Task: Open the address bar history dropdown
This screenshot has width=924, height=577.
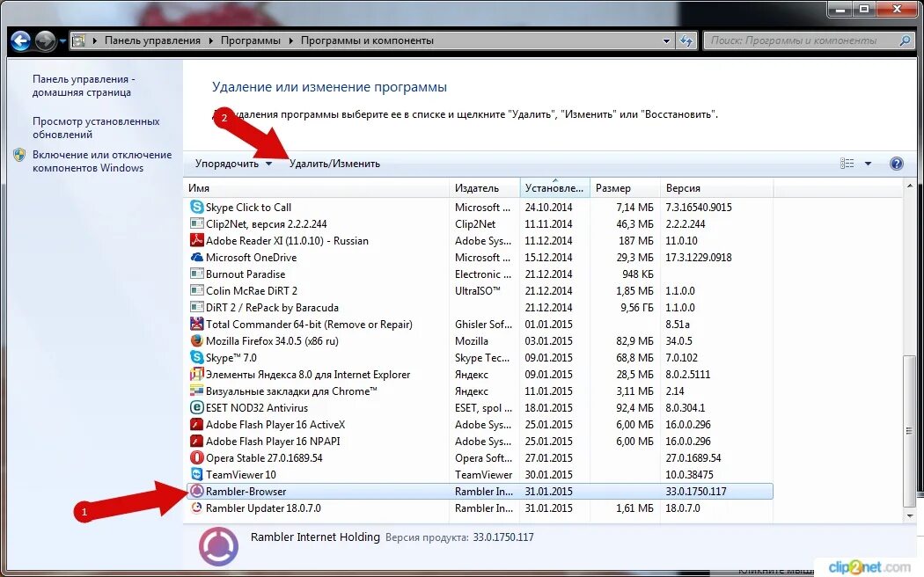Action: click(x=666, y=40)
